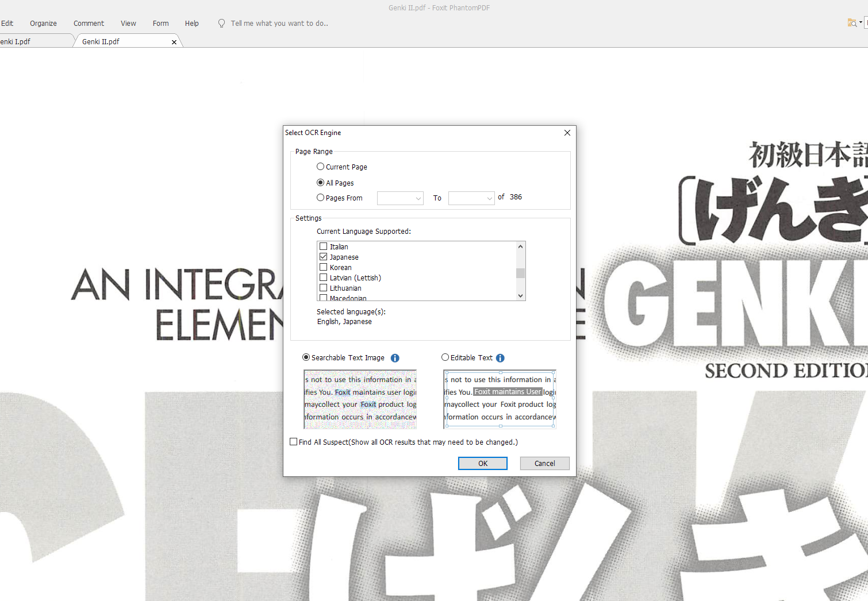
Task: Close the Genki II.pdf tab
Action: [174, 42]
